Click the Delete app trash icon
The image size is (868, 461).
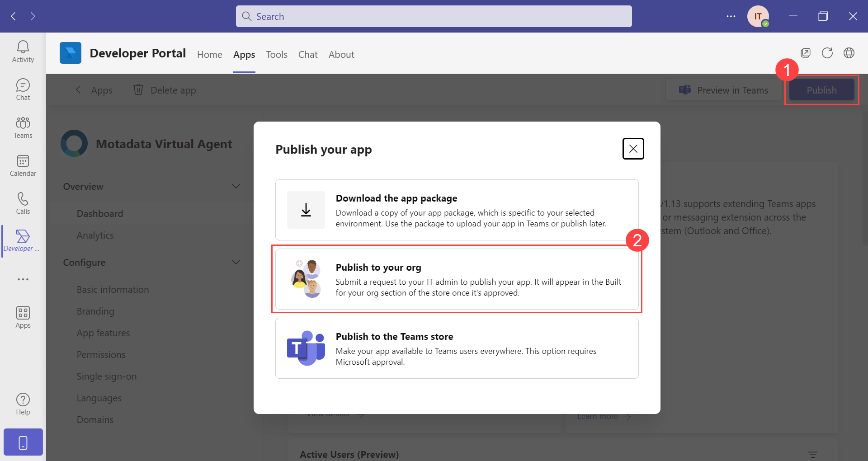point(138,89)
